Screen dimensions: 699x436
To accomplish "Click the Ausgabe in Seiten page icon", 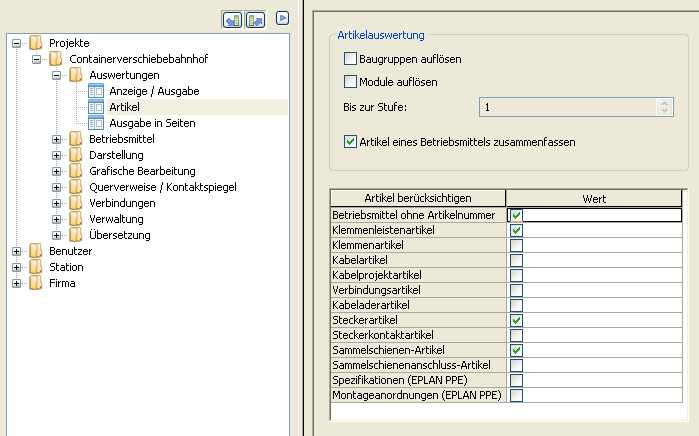I will coord(96,123).
